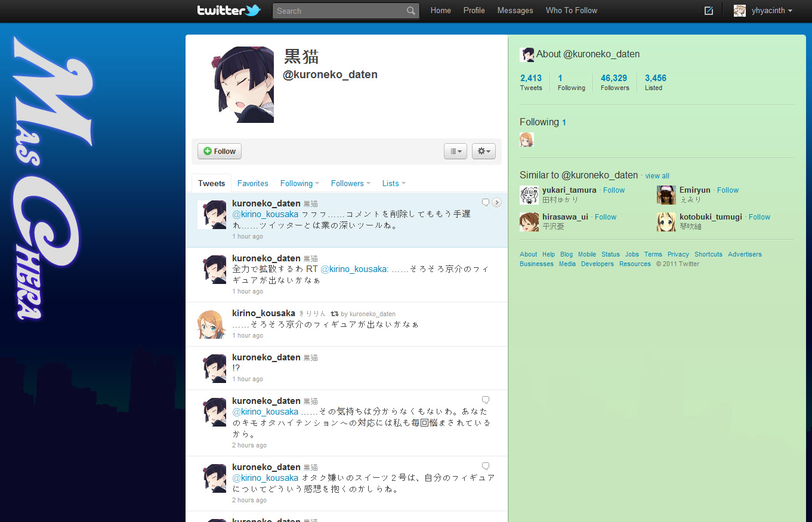
Task: Click the yhyacinth account avatar in top bar
Action: point(740,11)
